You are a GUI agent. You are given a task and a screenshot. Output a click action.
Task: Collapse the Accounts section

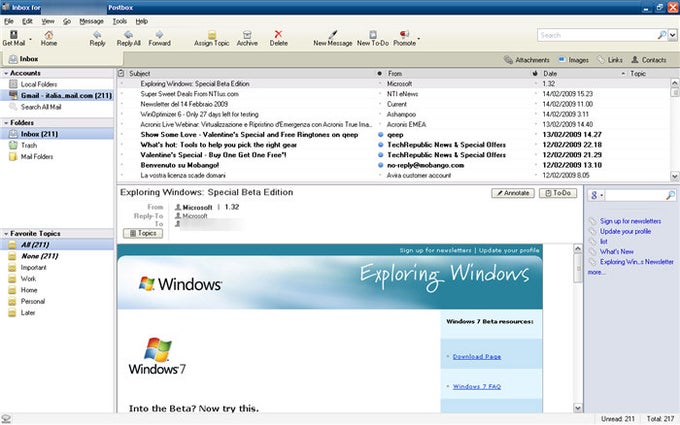pos(6,73)
